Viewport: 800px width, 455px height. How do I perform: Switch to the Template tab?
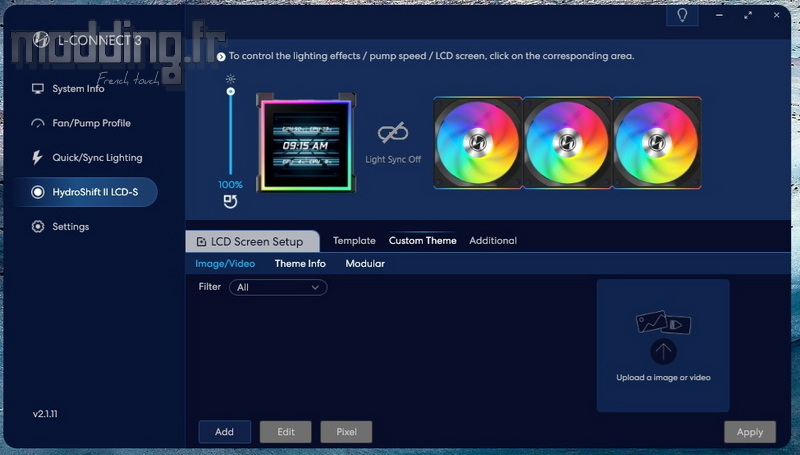(354, 241)
